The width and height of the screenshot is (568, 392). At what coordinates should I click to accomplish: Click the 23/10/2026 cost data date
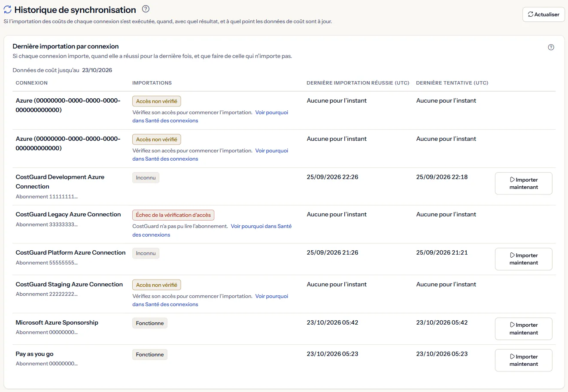click(x=97, y=70)
